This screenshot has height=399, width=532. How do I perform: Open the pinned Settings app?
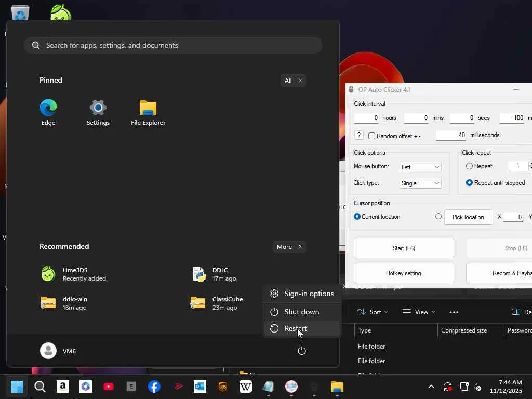pyautogui.click(x=98, y=113)
